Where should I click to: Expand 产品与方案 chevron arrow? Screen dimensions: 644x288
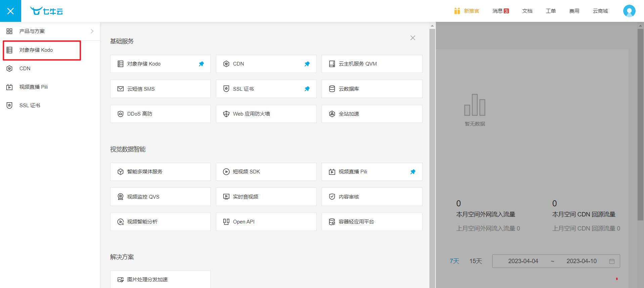[x=92, y=31]
